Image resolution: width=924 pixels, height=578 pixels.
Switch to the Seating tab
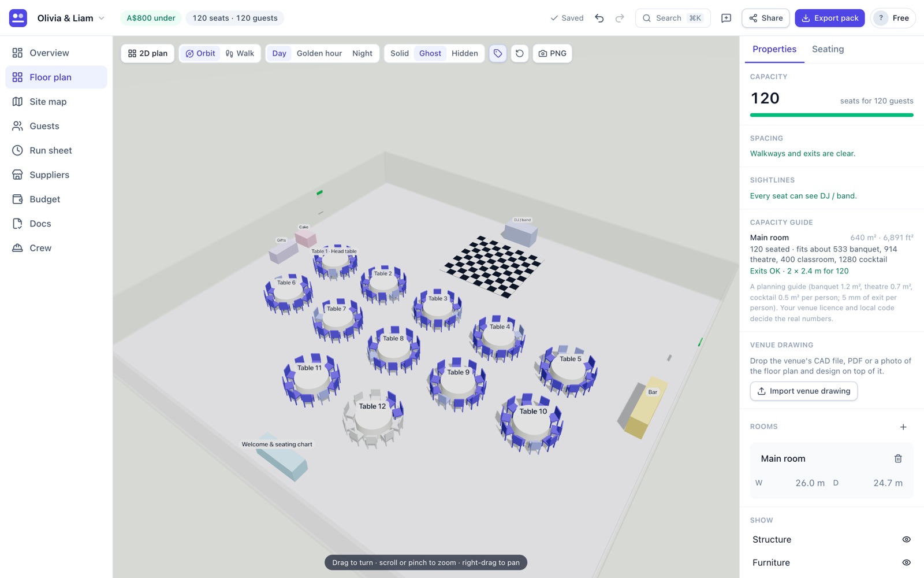click(x=828, y=49)
